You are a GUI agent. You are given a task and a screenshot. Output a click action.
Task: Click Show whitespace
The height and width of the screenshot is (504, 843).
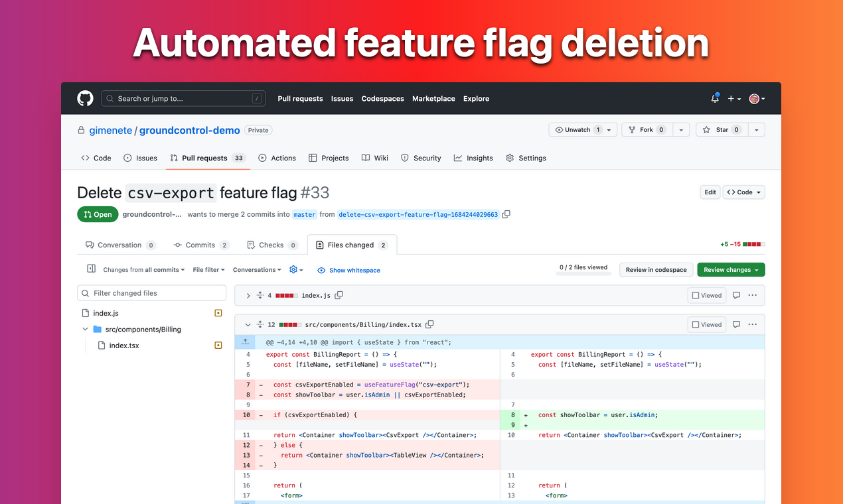[x=348, y=271]
